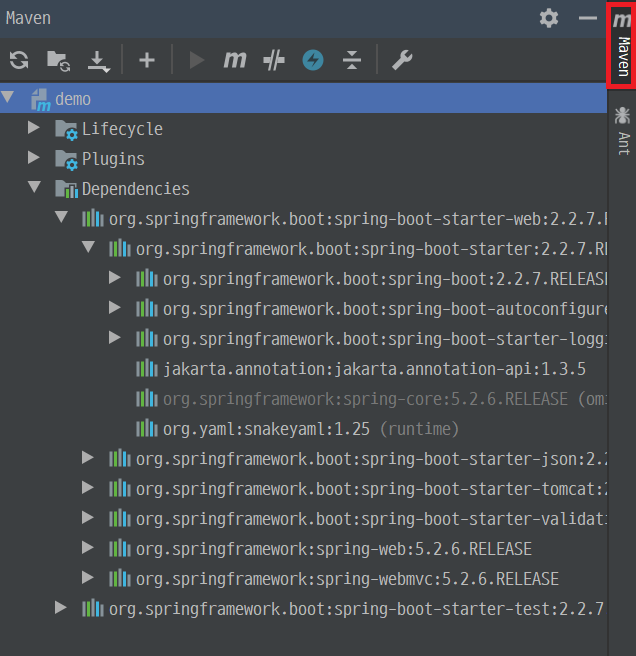Click spring-web:5.2.6 library bars icon
Image resolution: width=636 pixels, height=656 pixels.
pos(120,548)
